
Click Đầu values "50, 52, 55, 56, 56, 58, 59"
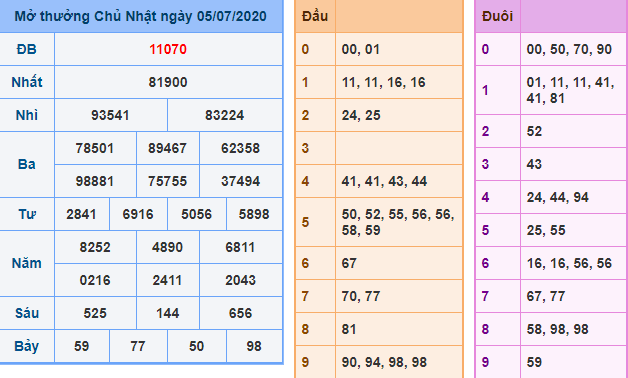tap(398, 222)
